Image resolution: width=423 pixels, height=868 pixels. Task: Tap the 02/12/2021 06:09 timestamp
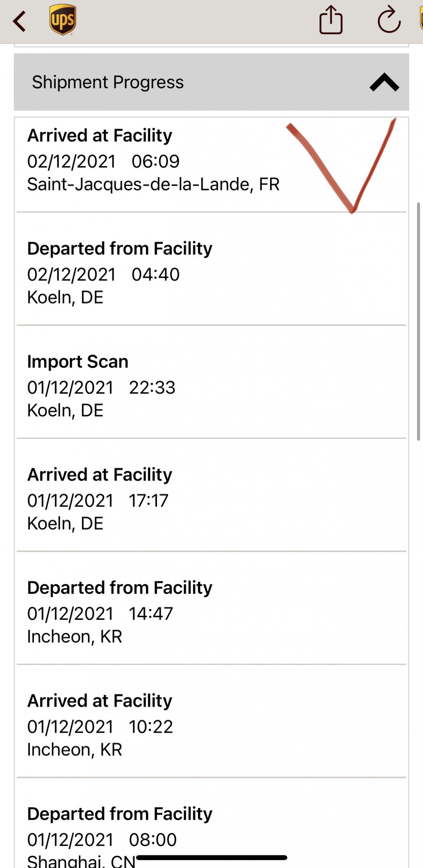point(103,161)
